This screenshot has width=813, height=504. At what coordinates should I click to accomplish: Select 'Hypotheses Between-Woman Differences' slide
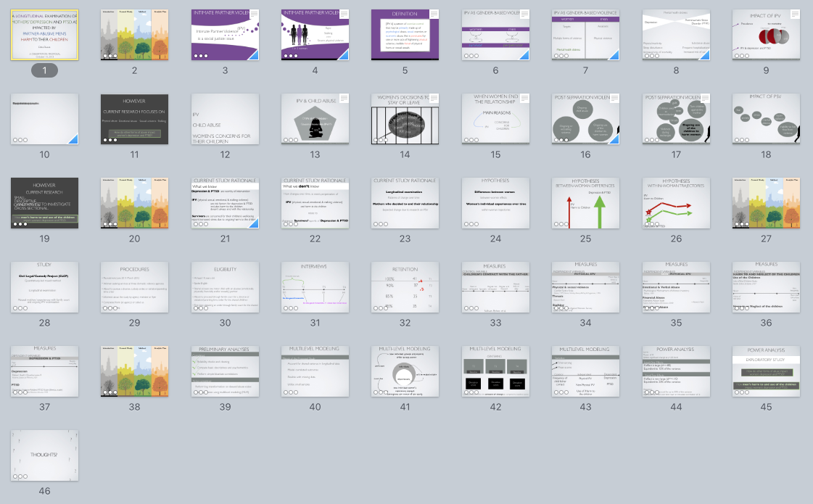[585, 202]
